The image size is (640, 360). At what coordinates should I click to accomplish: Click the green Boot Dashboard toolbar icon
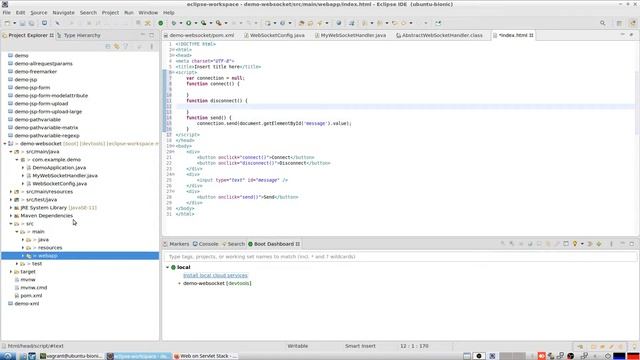(161, 23)
